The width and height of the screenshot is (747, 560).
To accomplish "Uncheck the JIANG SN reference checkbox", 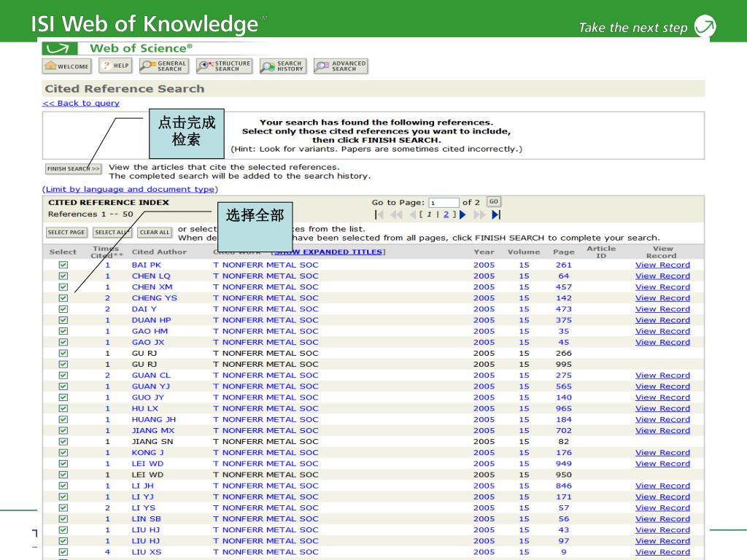I will (63, 441).
